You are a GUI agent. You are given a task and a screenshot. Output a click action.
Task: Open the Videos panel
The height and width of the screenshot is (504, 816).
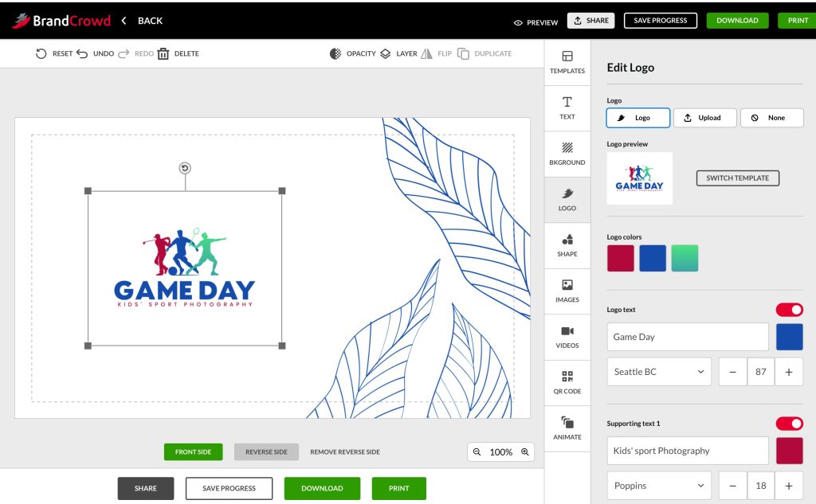tap(567, 337)
